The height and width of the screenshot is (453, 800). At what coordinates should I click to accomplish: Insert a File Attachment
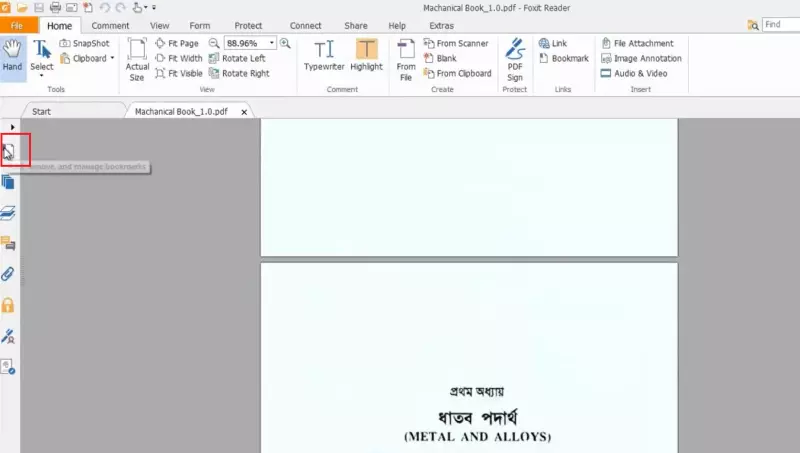(x=637, y=43)
